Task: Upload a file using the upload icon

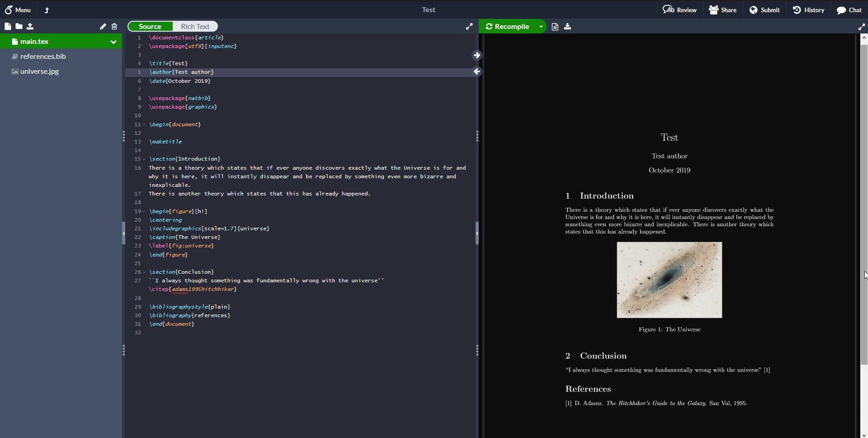Action: click(x=30, y=26)
